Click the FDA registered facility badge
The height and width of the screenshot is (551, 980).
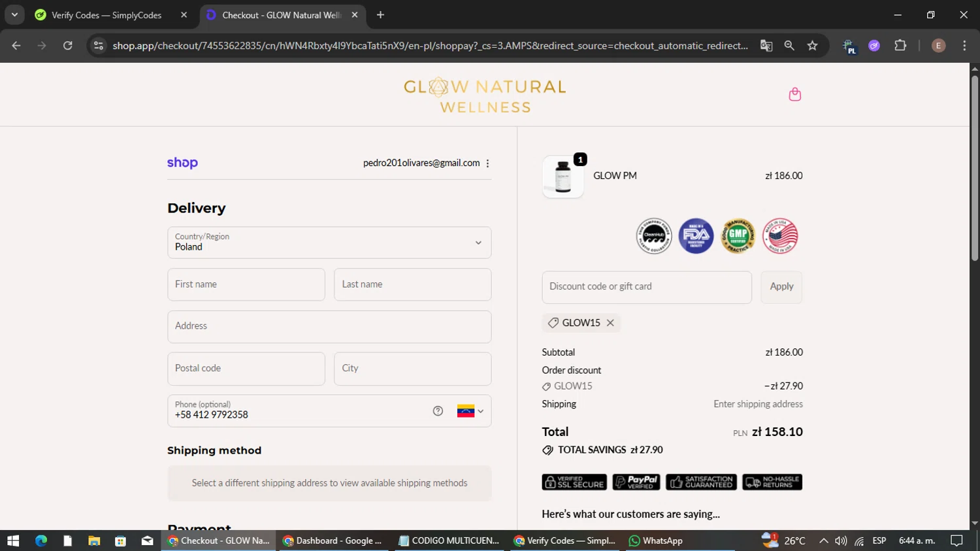tap(696, 236)
